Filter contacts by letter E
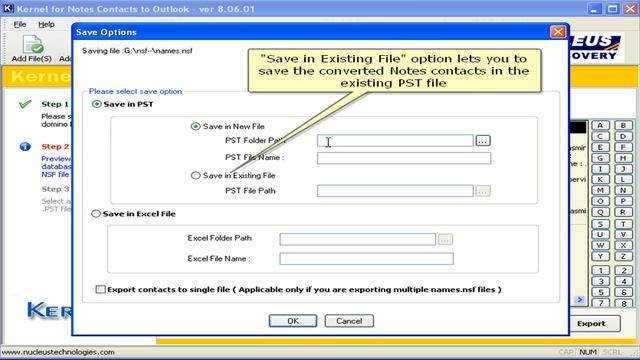 point(600,147)
